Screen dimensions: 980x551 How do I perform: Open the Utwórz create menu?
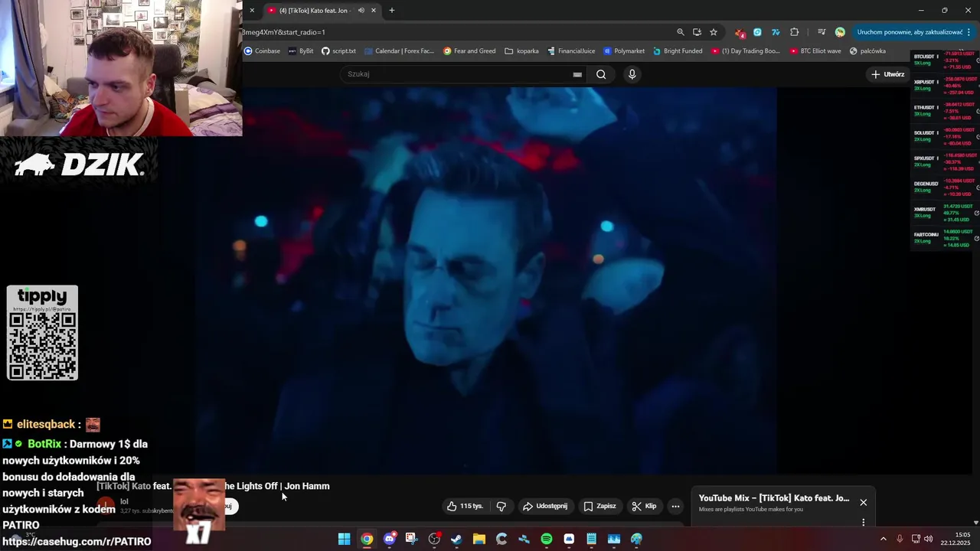(x=888, y=74)
